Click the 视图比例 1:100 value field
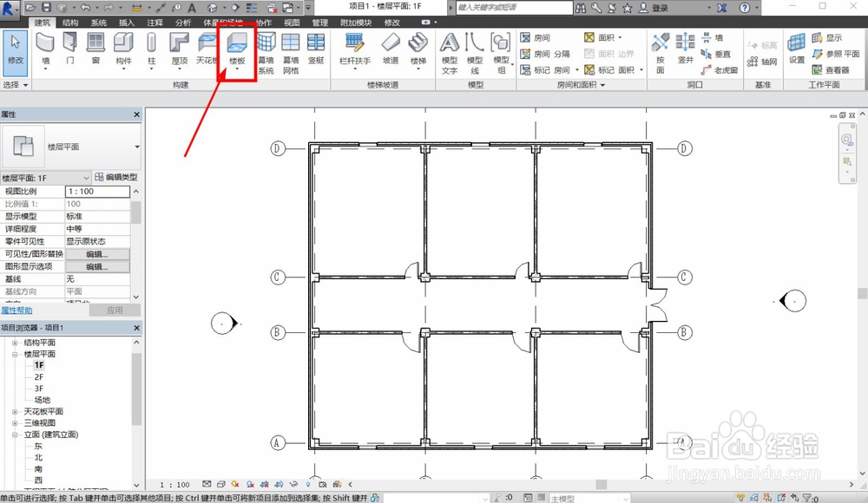The width and height of the screenshot is (868, 503). pos(97,192)
